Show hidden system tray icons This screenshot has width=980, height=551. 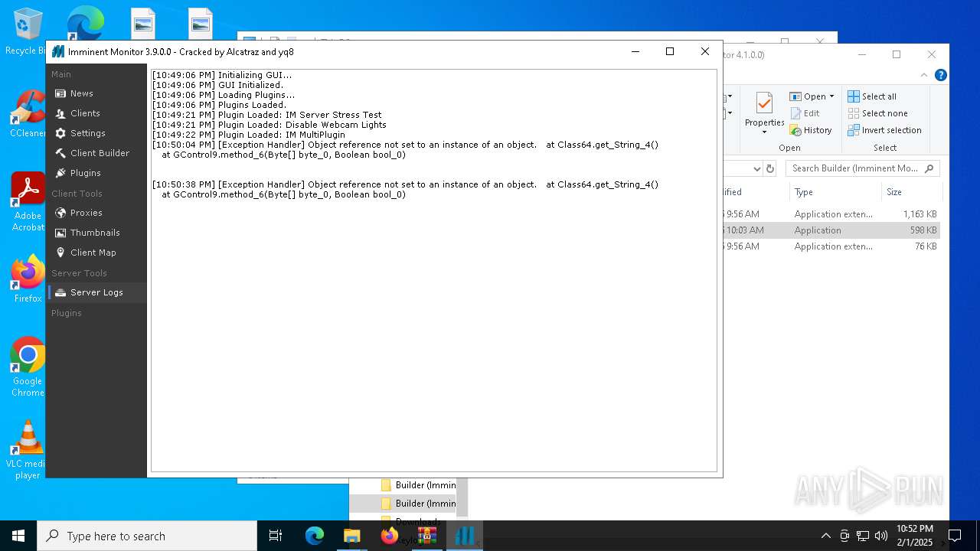click(x=825, y=536)
